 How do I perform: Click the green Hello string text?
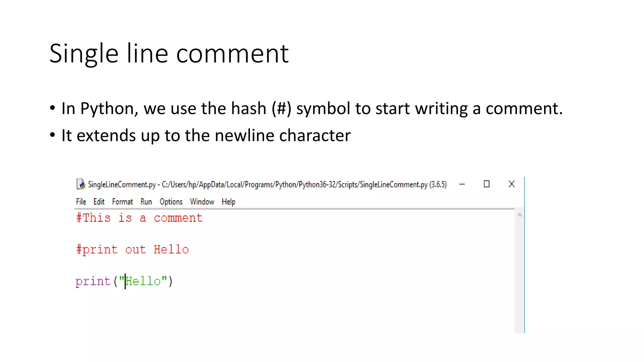tap(143, 281)
